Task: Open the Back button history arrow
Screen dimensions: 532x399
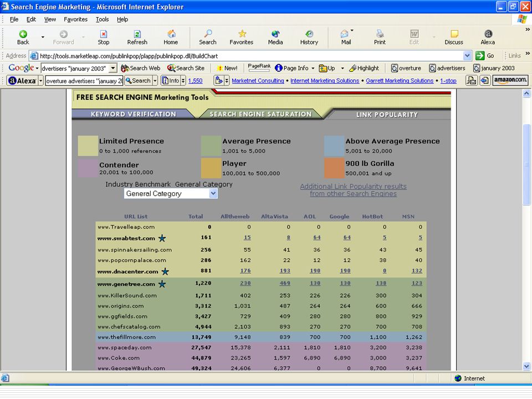Action: pyautogui.click(x=43, y=37)
